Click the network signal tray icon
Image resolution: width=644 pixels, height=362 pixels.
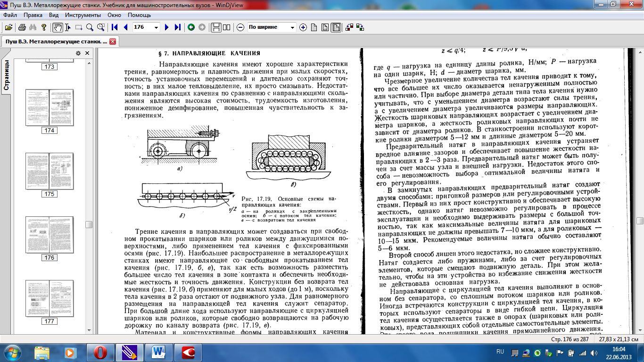pyautogui.click(x=583, y=353)
